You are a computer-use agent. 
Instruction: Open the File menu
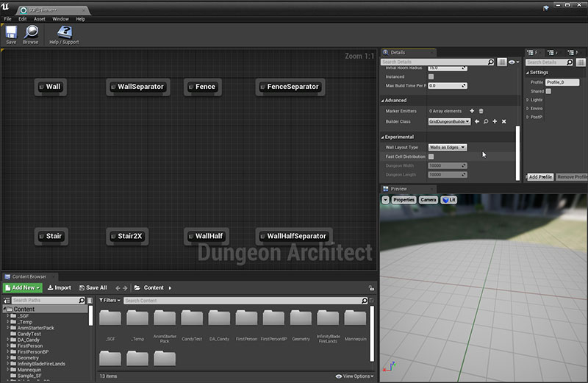[7, 19]
